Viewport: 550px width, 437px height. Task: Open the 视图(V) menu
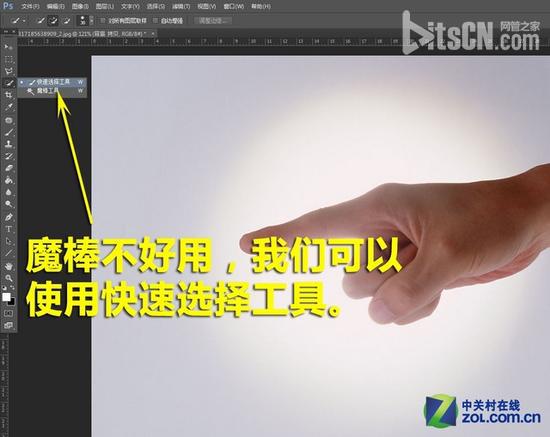click(206, 6)
